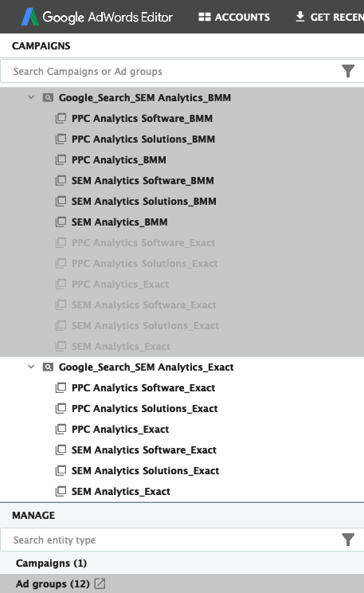
Task: Select greyed PPC Analytics Solutions_Exact ad group
Action: click(145, 263)
